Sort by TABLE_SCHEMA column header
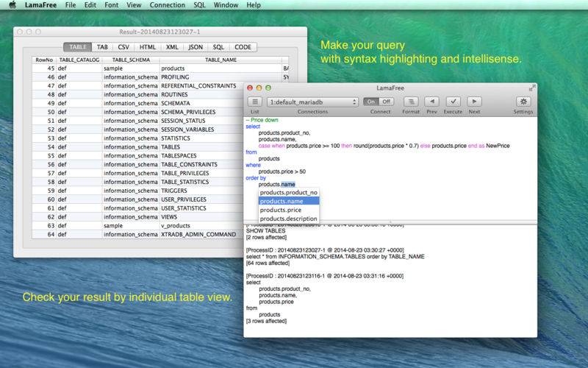588x368 pixels. (x=131, y=60)
